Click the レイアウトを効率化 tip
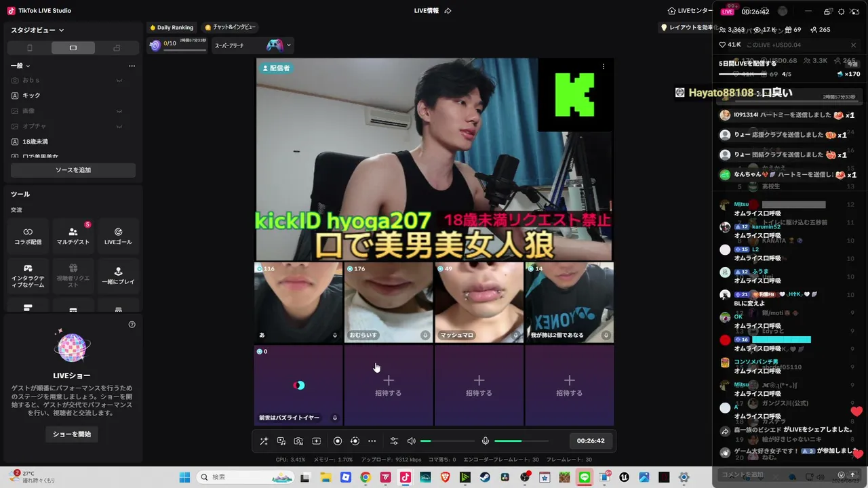Image resolution: width=868 pixels, height=488 pixels. [x=688, y=28]
